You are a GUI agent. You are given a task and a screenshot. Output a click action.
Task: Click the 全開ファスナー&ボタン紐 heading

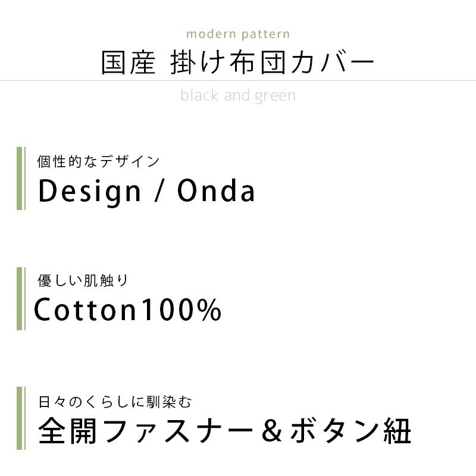[x=225, y=430]
